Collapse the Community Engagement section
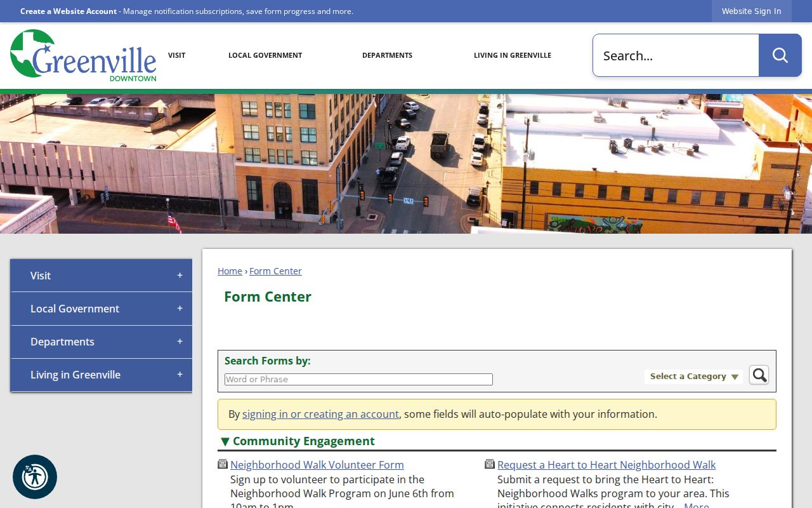 pos(225,441)
